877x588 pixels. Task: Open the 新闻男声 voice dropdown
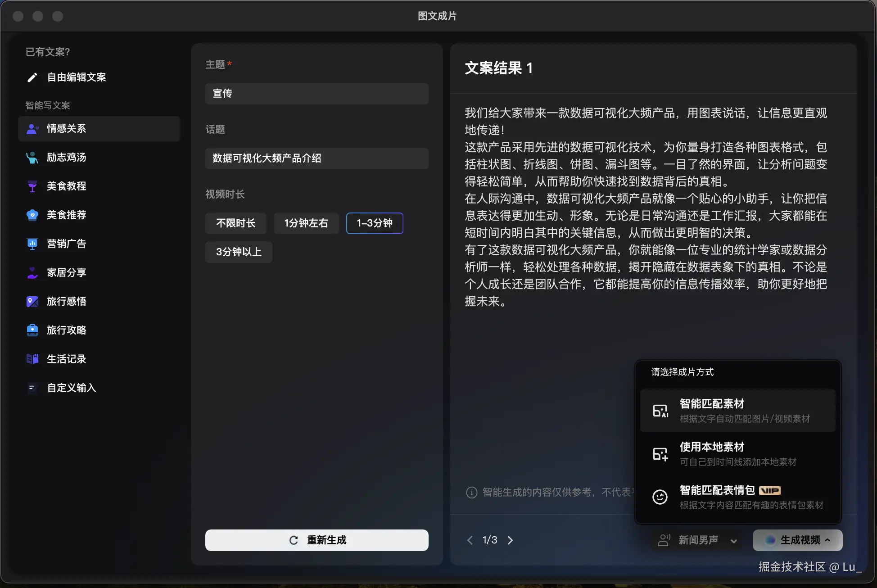(699, 540)
